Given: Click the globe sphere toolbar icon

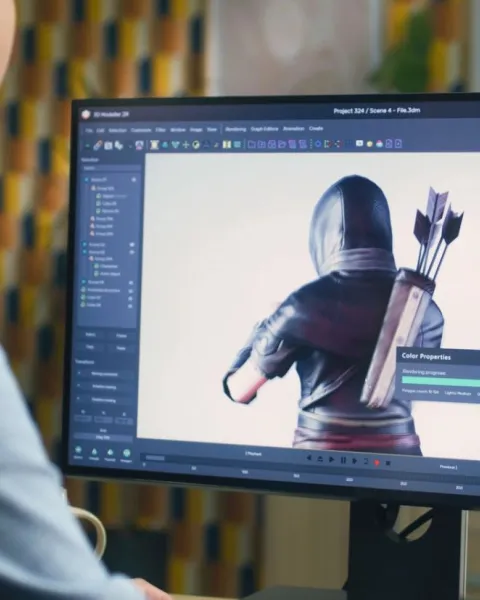Looking at the screenshot, I should (x=196, y=145).
